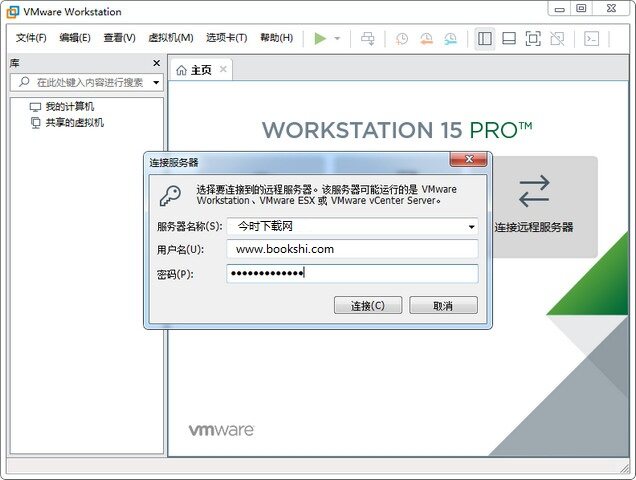Select 我的计算机 in the library tree
The height and width of the screenshot is (480, 636).
coord(70,106)
